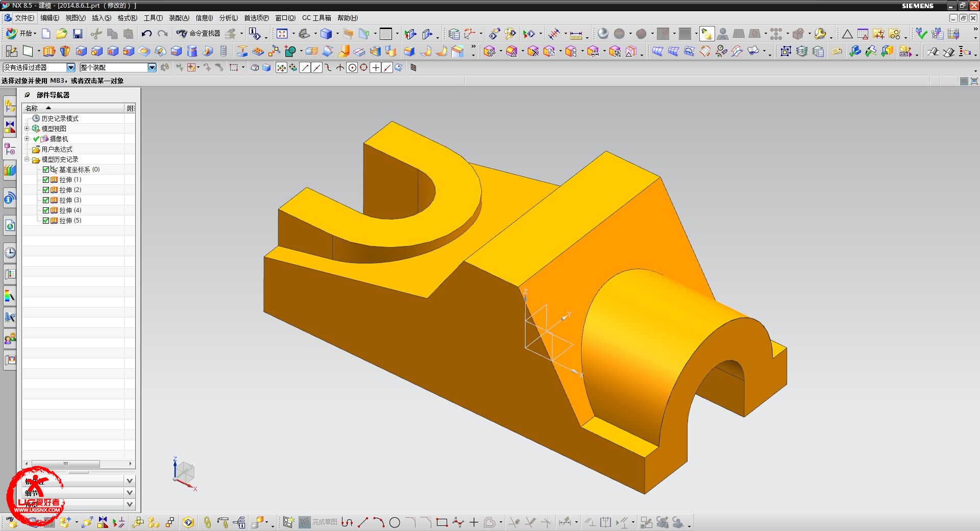Open the 编辑(E) menu
980x531 pixels.
pos(50,18)
